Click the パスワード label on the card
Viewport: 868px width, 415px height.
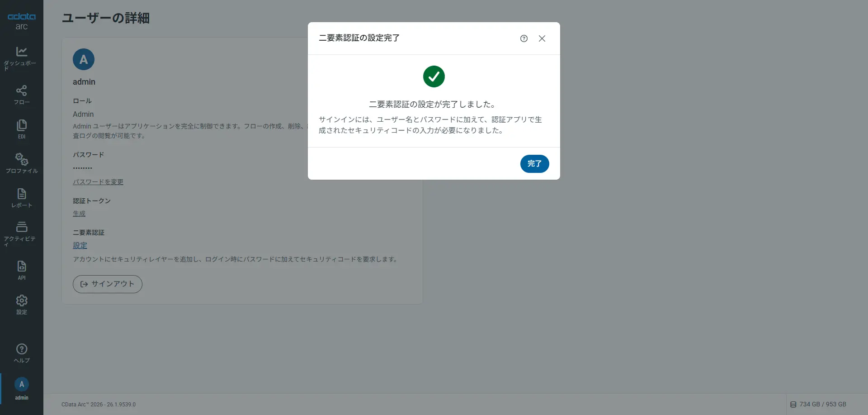point(89,155)
